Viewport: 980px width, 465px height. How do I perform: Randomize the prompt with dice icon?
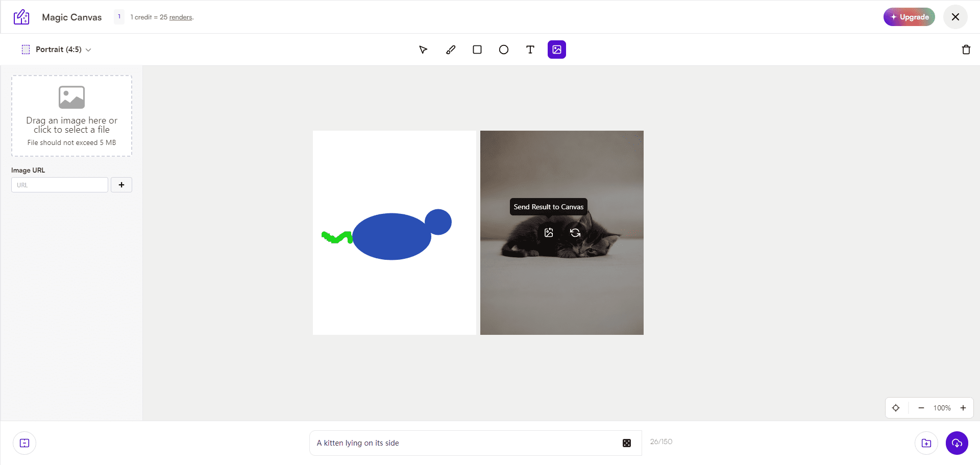pyautogui.click(x=627, y=443)
